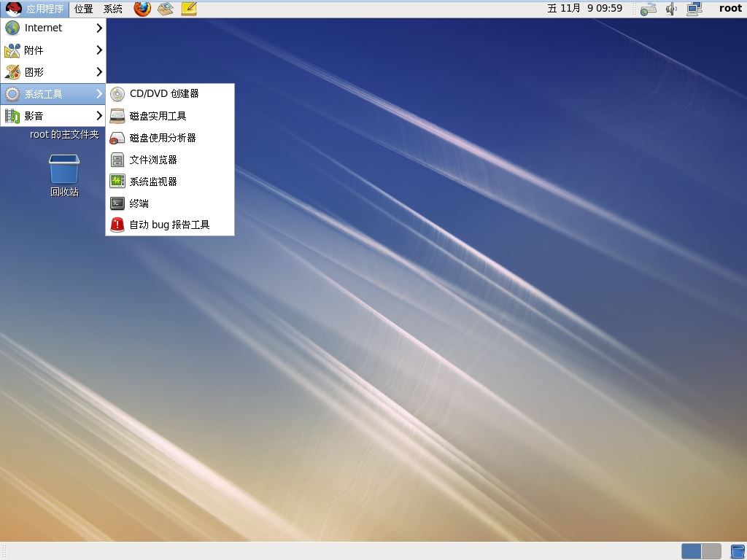Click the 系统监视器 graph icon
Viewport: 747px width, 560px height.
click(x=117, y=182)
